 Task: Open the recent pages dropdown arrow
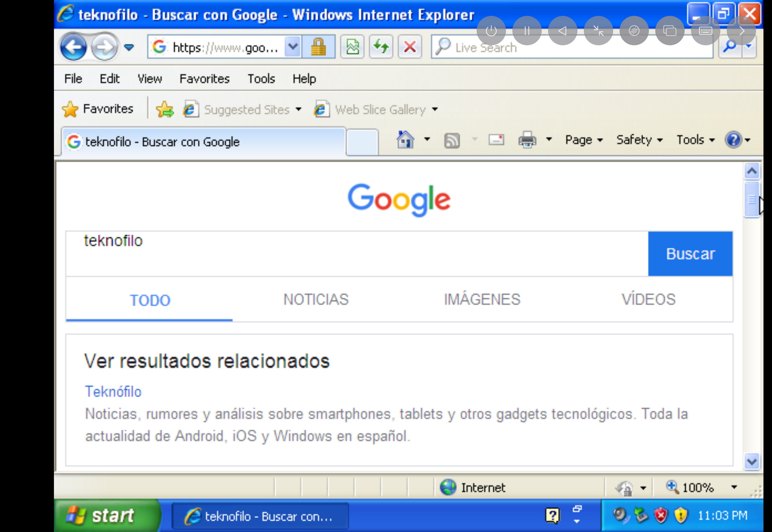(129, 47)
